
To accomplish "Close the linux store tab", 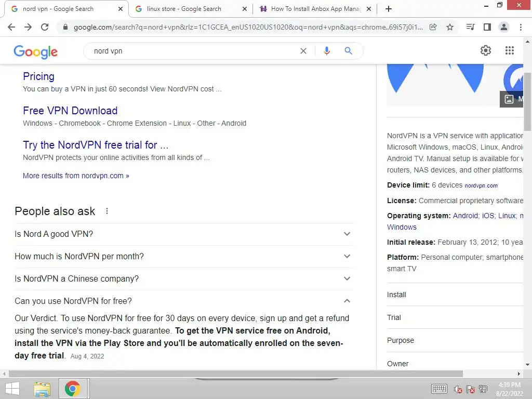I will click(245, 9).
